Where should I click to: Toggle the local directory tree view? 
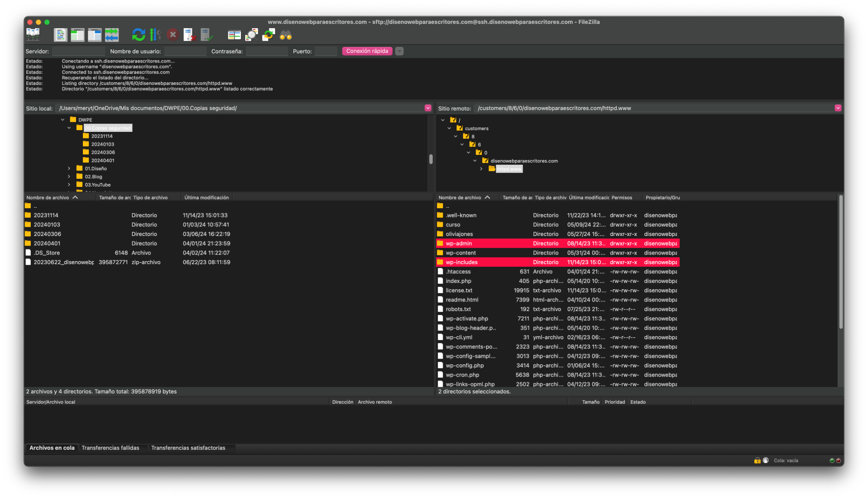coord(77,35)
